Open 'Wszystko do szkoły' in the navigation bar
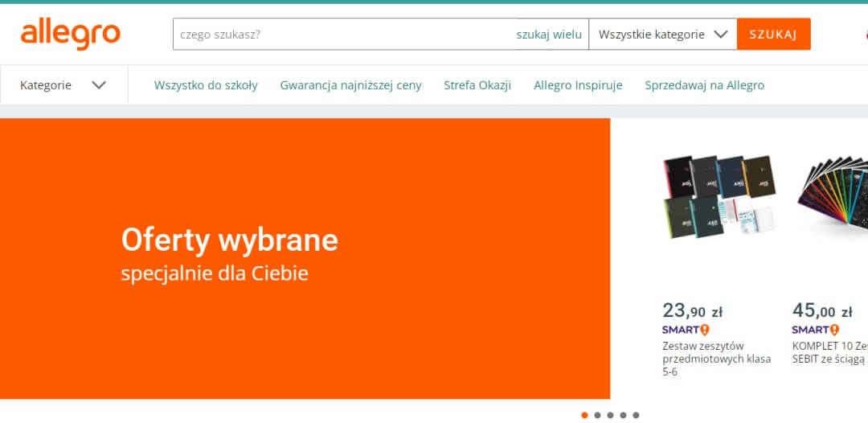 [206, 85]
